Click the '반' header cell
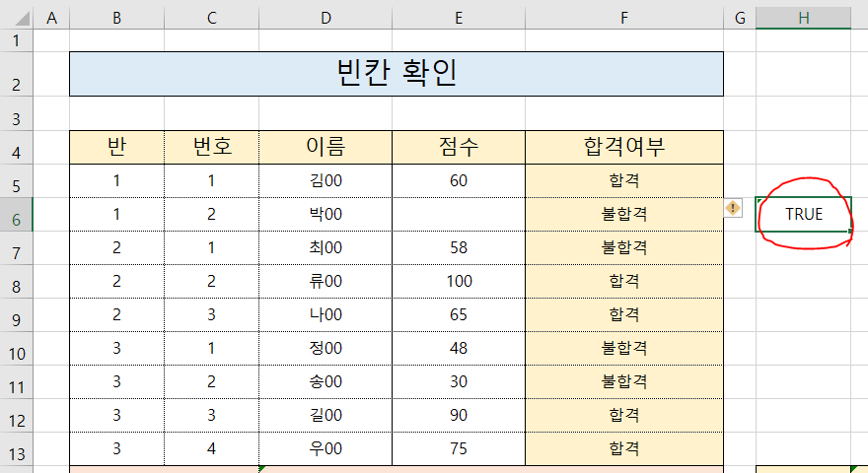Screen dimensions: 868x473 click(x=116, y=147)
